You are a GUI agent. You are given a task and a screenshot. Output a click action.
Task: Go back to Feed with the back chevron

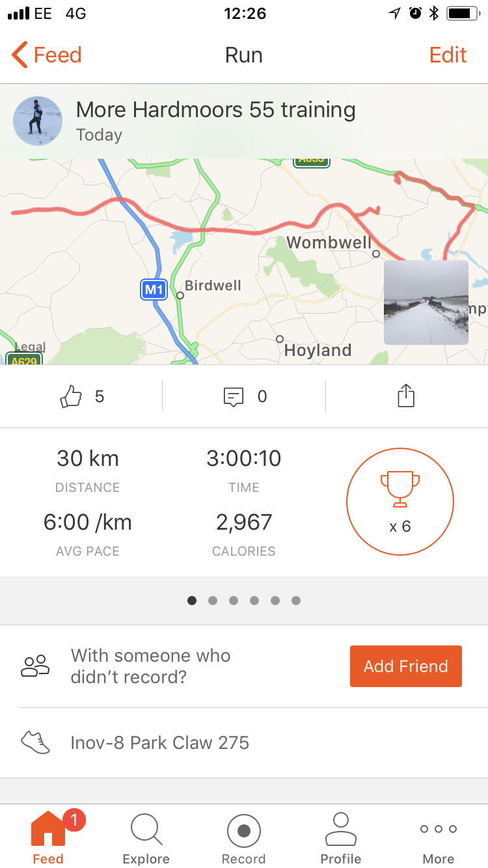pos(20,55)
